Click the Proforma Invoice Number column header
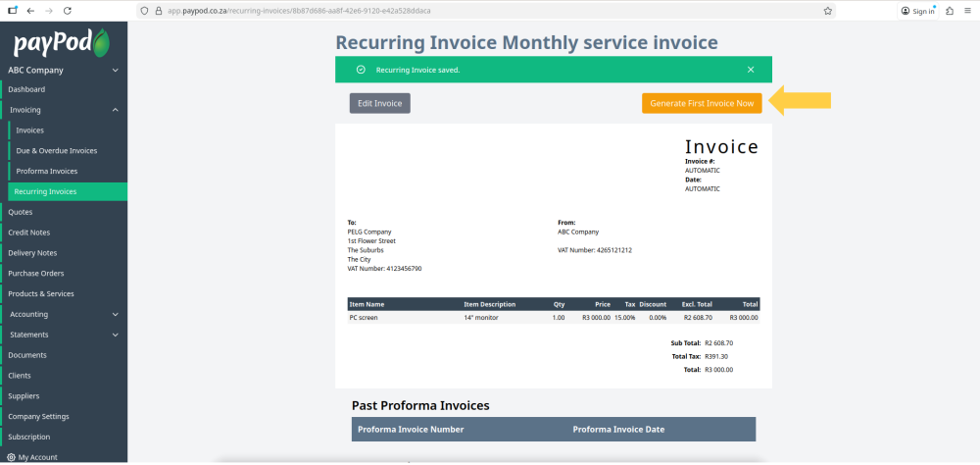Image resolution: width=980 pixels, height=465 pixels. pyautogui.click(x=411, y=430)
